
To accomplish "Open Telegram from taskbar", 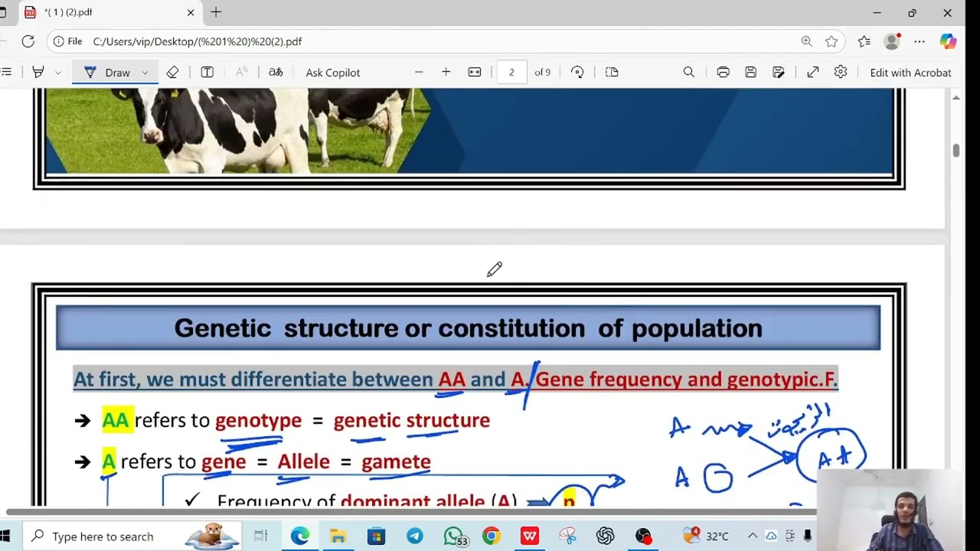I will click(414, 536).
